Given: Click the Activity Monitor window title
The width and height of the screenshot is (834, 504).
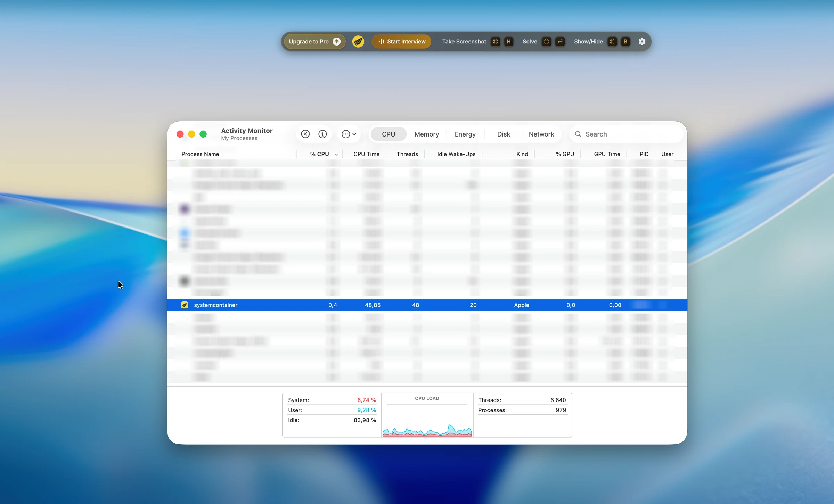Looking at the screenshot, I should pos(247,131).
